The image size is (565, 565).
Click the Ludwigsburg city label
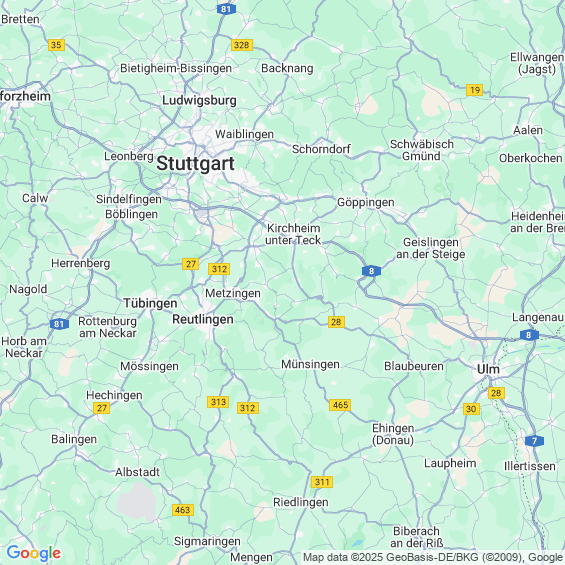pyautogui.click(x=199, y=101)
